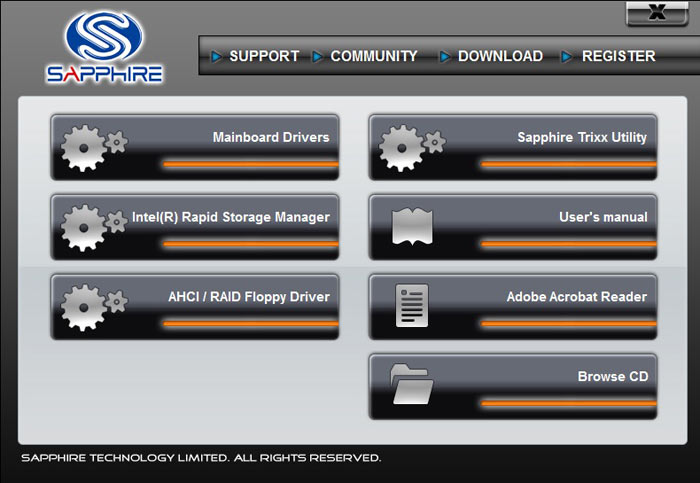
Task: Install Adobe Acrobat Reader via its label
Action: pos(576,296)
